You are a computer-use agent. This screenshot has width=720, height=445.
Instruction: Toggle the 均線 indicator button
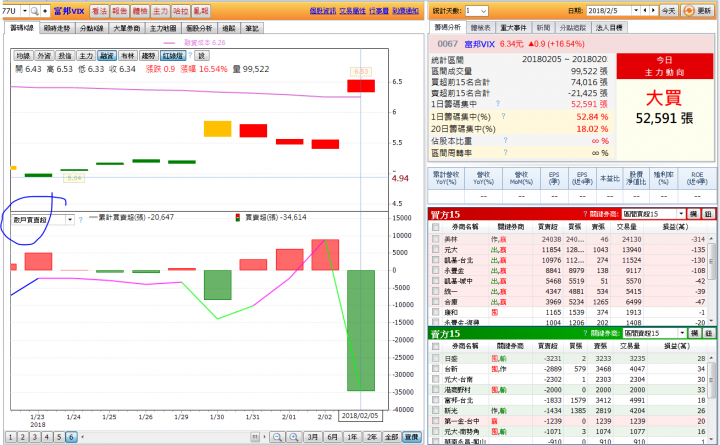(23, 56)
